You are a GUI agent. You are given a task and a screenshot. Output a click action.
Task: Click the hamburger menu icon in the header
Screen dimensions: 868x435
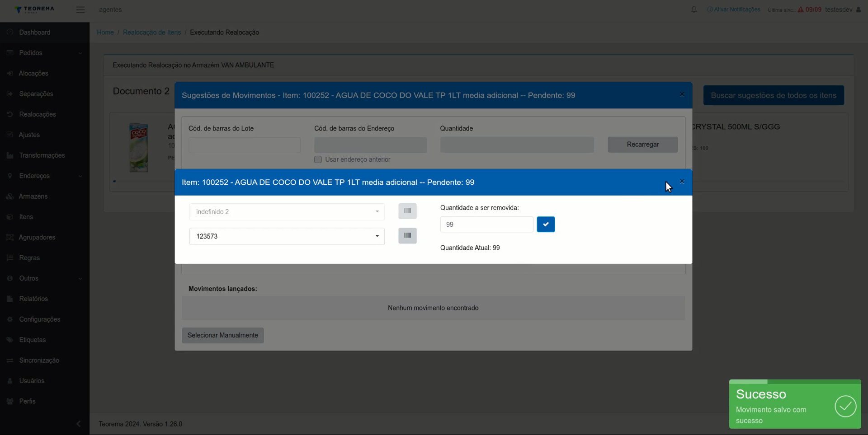tap(80, 9)
